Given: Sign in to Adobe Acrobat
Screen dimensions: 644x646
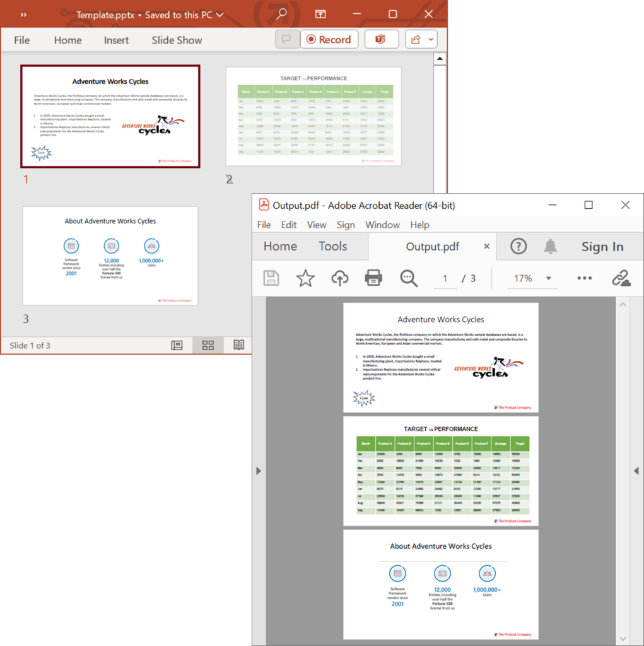Looking at the screenshot, I should coord(602,246).
